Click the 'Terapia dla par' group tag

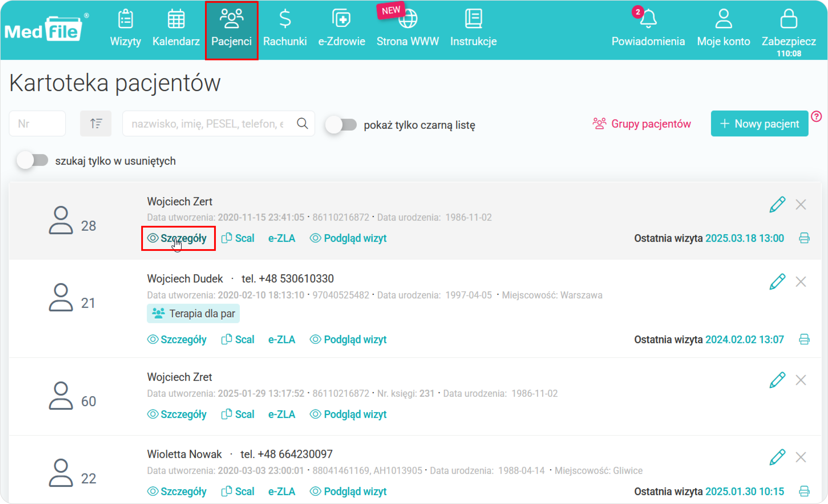click(x=193, y=313)
